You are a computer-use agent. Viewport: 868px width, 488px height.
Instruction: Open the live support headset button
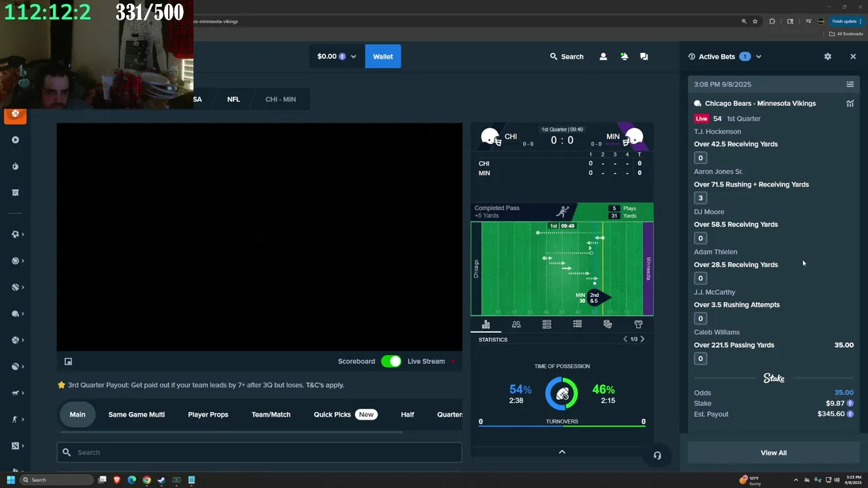click(657, 455)
